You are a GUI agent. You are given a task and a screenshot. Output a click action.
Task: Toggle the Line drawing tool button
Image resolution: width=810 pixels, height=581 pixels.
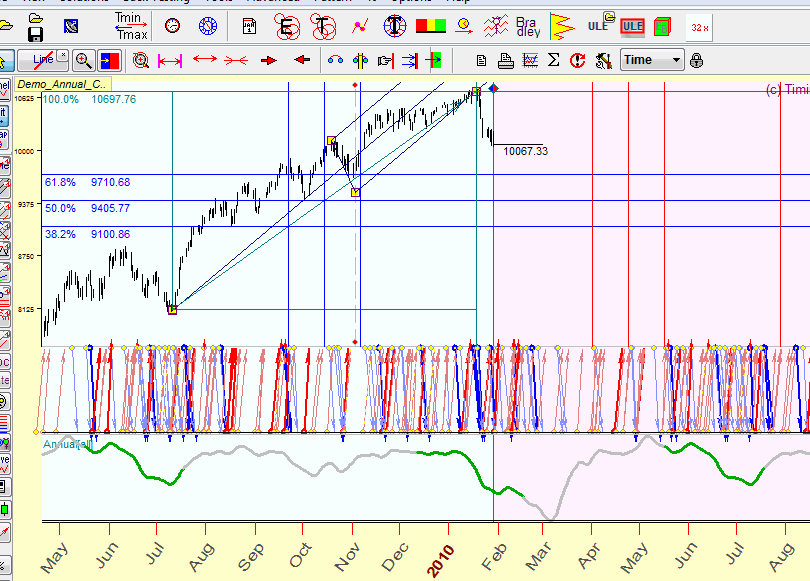43,60
